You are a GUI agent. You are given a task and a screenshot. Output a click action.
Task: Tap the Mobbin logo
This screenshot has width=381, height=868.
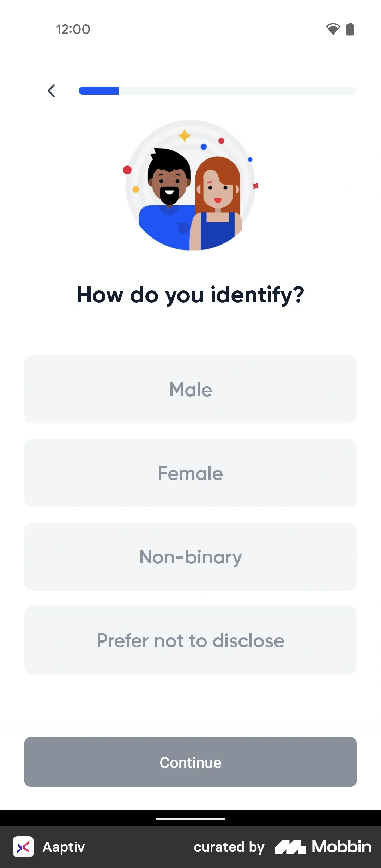323,846
